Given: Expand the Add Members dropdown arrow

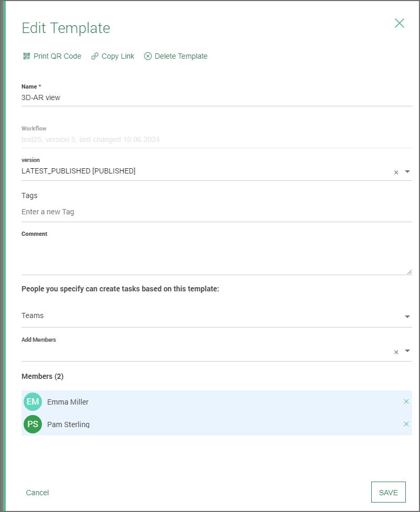Looking at the screenshot, I should tap(407, 351).
